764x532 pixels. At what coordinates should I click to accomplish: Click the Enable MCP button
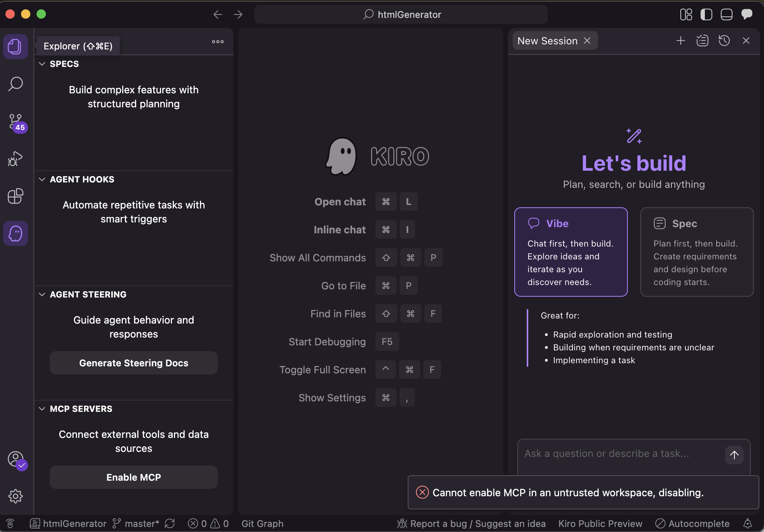134,477
